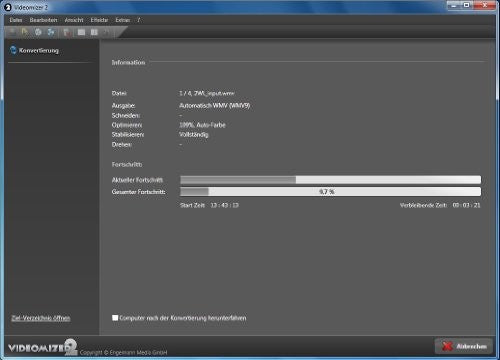Image resolution: width=500 pixels, height=360 pixels.
Task: Click the 100%, Auto-Farbe value
Action: [x=202, y=125]
